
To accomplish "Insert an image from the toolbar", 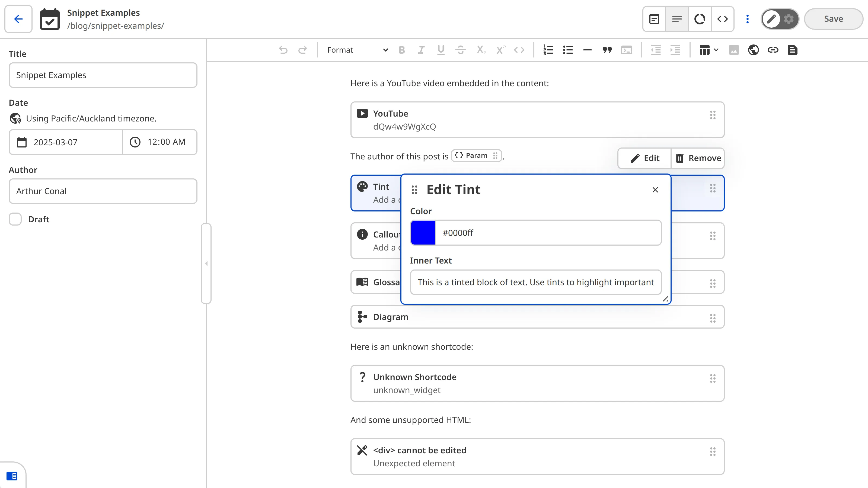I will 734,50.
